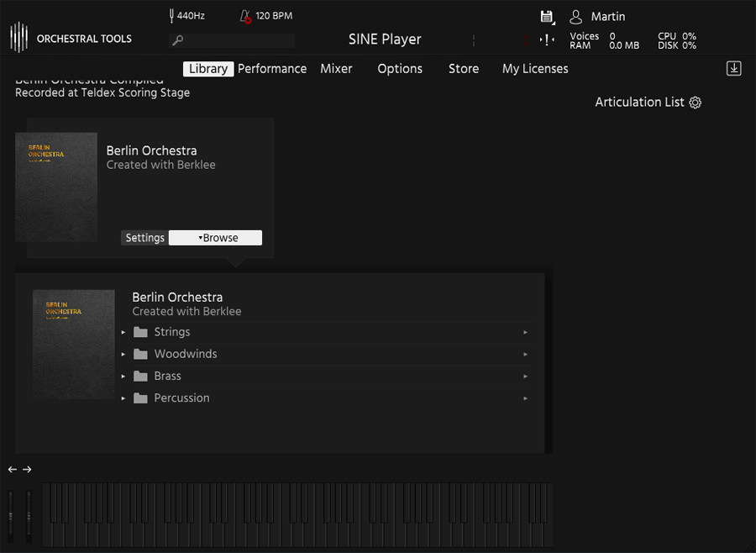The image size is (756, 553).
Task: Open the downloads arrow icon
Action: (x=733, y=69)
